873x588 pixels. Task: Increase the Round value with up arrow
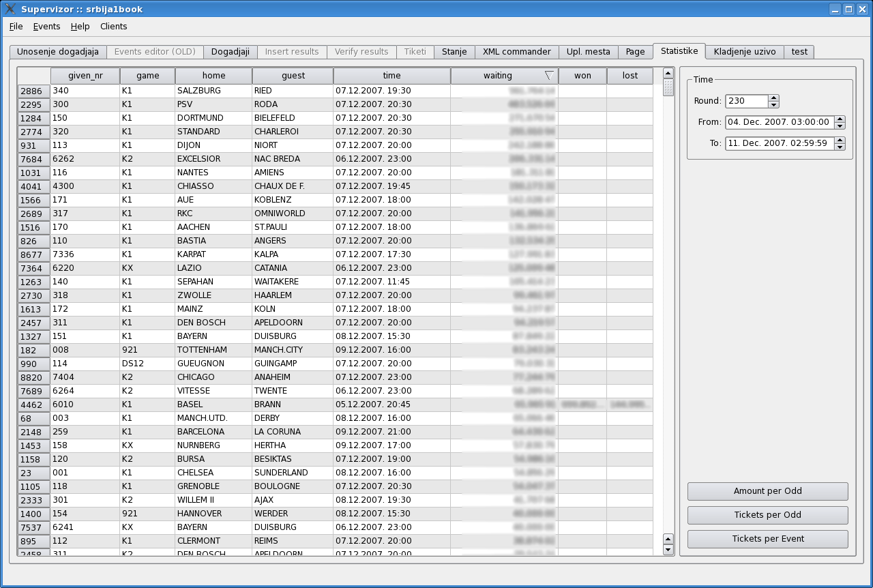773,98
